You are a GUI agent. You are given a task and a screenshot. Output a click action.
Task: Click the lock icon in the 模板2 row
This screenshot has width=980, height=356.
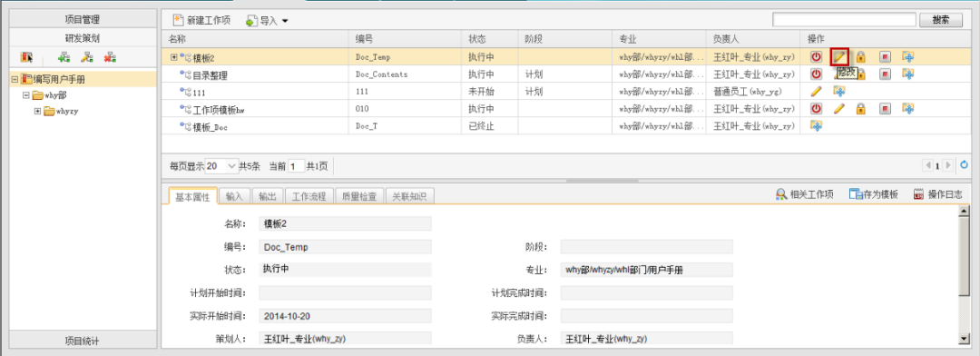pyautogui.click(x=860, y=57)
